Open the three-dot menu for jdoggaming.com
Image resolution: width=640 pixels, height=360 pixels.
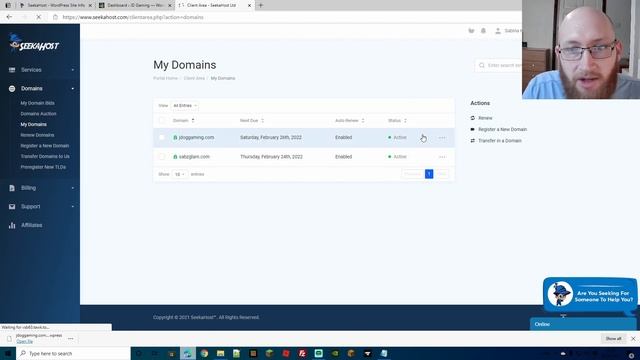coord(442,138)
